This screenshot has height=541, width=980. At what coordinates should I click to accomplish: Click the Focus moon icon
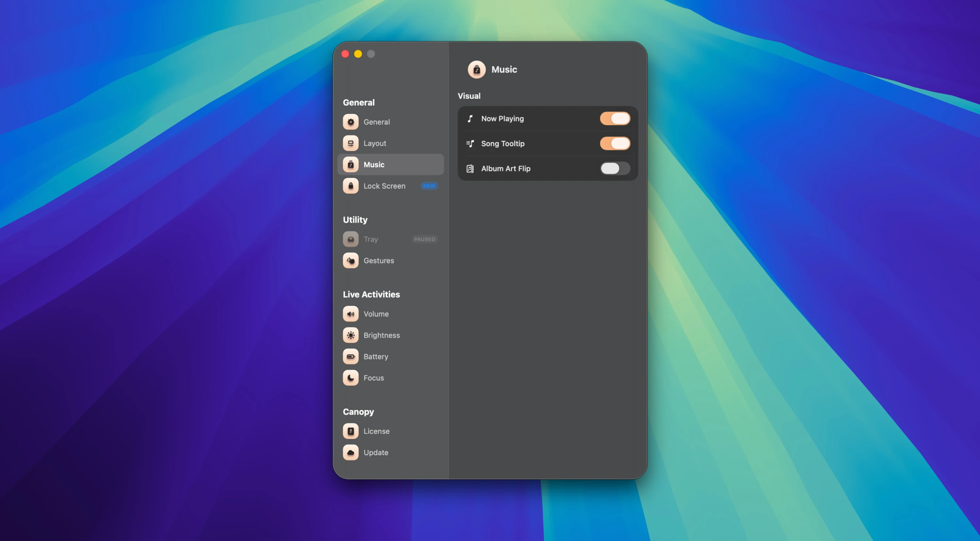pyautogui.click(x=351, y=377)
